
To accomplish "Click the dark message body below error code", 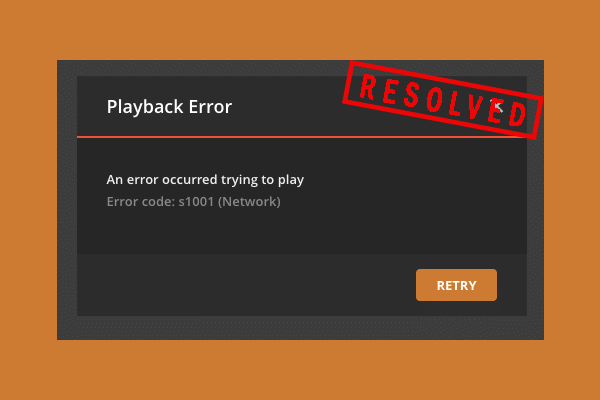I will [x=302, y=232].
